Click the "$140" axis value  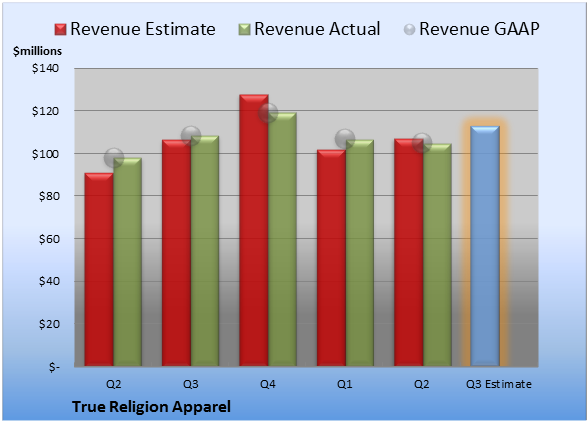45,68
